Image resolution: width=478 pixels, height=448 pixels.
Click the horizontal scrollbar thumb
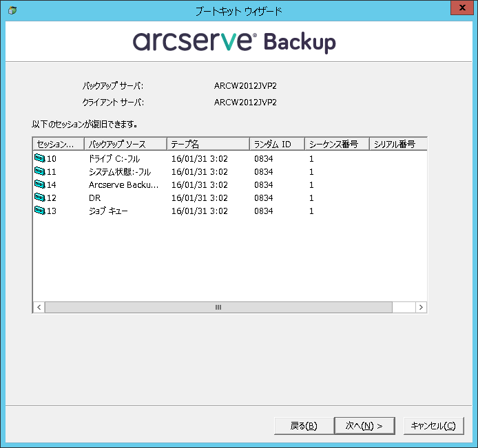tap(218, 308)
